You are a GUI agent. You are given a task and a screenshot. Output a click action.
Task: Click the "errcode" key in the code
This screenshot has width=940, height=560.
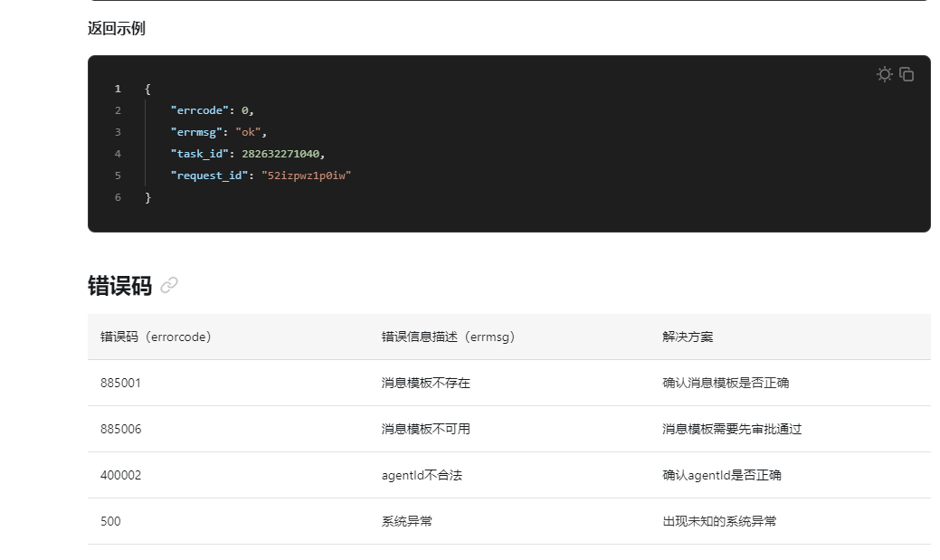pos(198,110)
